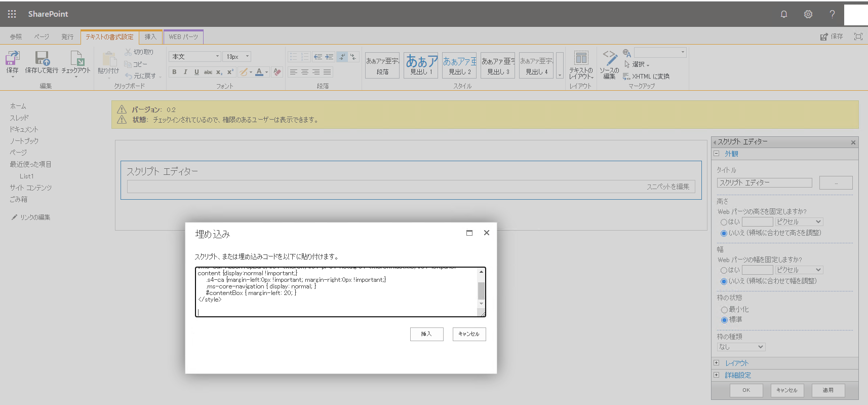Apply subscript formatting

click(219, 72)
